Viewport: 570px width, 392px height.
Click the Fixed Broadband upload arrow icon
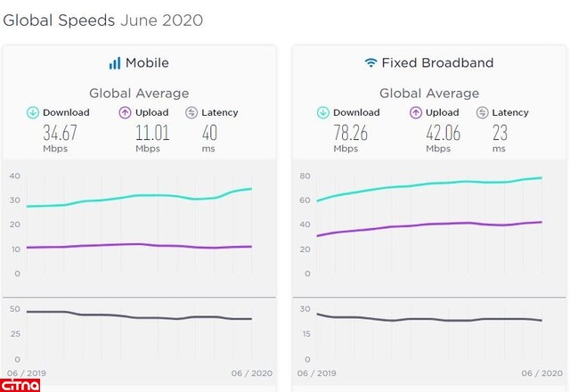coord(416,112)
